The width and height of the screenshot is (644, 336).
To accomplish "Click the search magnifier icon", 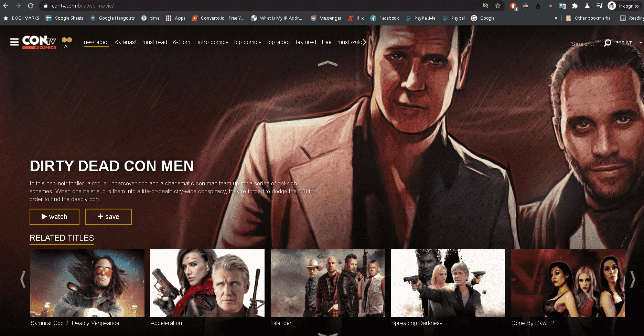I will click(x=608, y=43).
